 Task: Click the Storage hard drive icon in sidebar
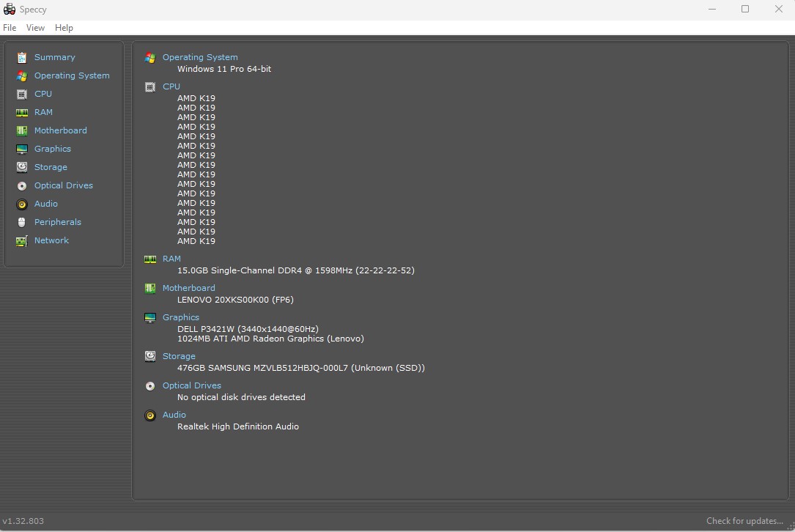click(x=22, y=167)
